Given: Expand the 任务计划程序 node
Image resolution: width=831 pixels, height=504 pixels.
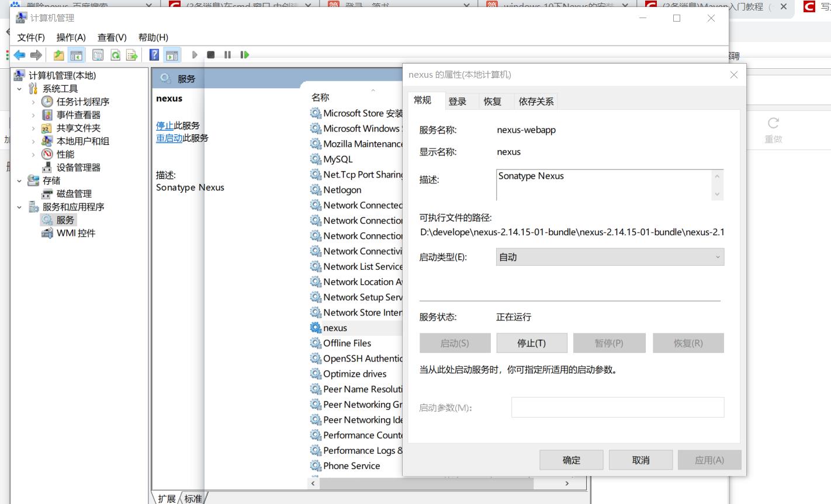Looking at the screenshot, I should [33, 102].
